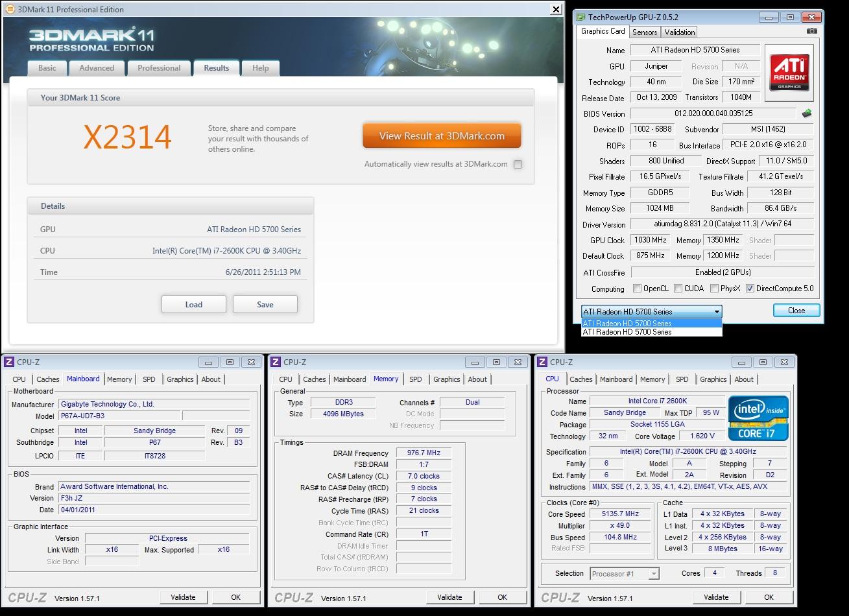The image size is (849, 616).
Task: Open the Help tab in 3DMark 11
Action: 261,68
